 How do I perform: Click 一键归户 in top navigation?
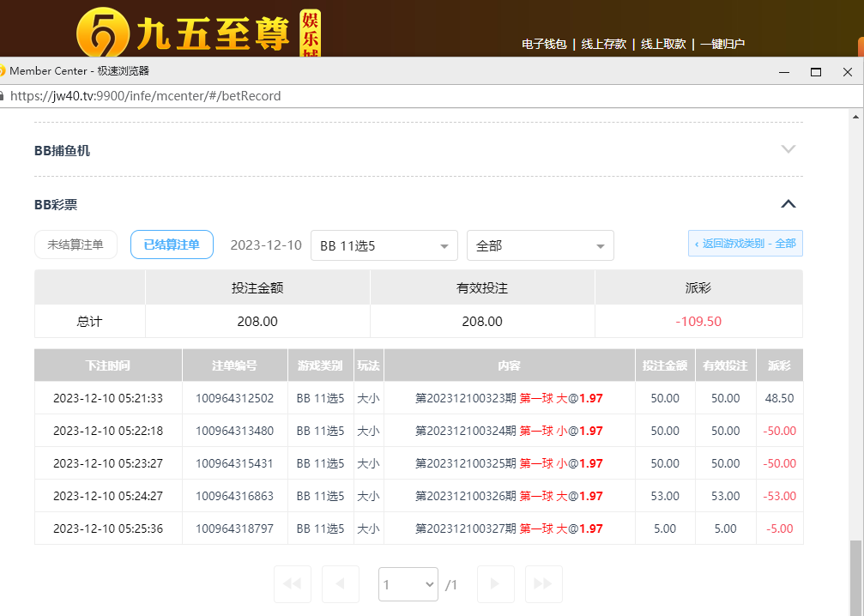(x=722, y=44)
